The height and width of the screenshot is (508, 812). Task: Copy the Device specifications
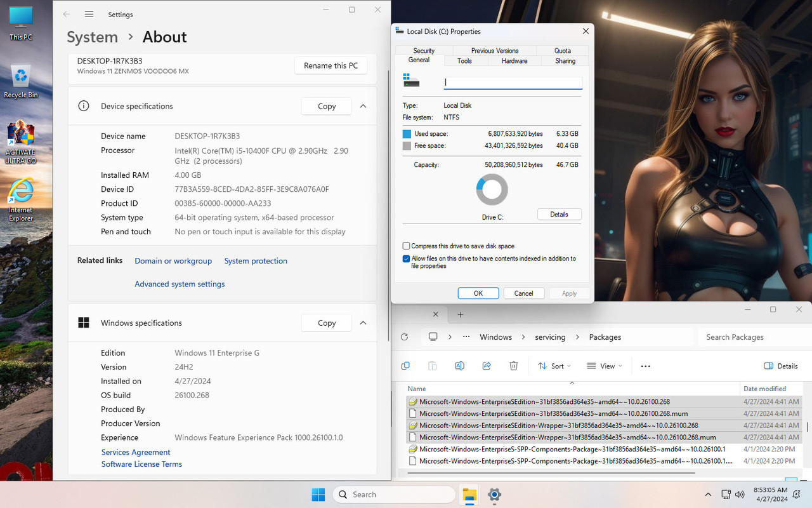point(327,106)
